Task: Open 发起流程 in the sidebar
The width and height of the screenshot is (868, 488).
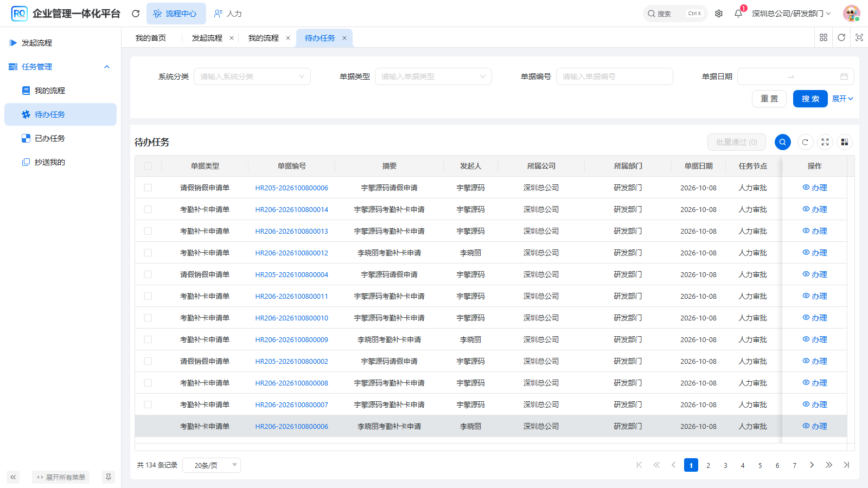Action: tap(60, 43)
